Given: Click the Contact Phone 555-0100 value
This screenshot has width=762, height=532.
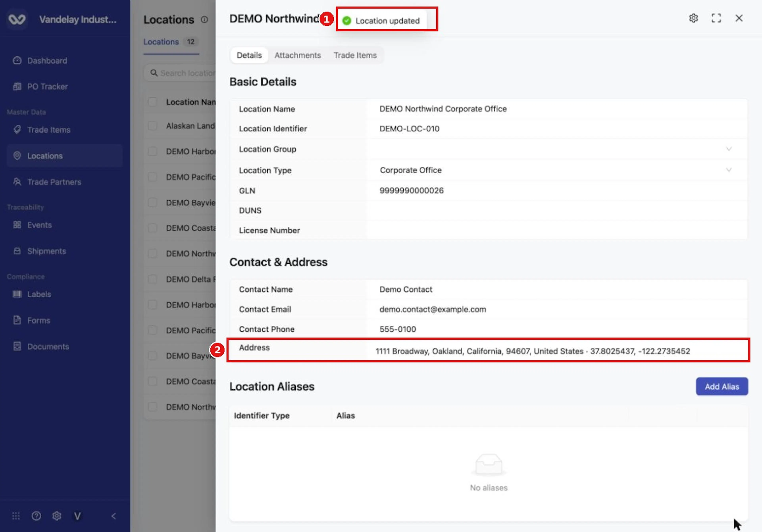Looking at the screenshot, I should click(397, 329).
